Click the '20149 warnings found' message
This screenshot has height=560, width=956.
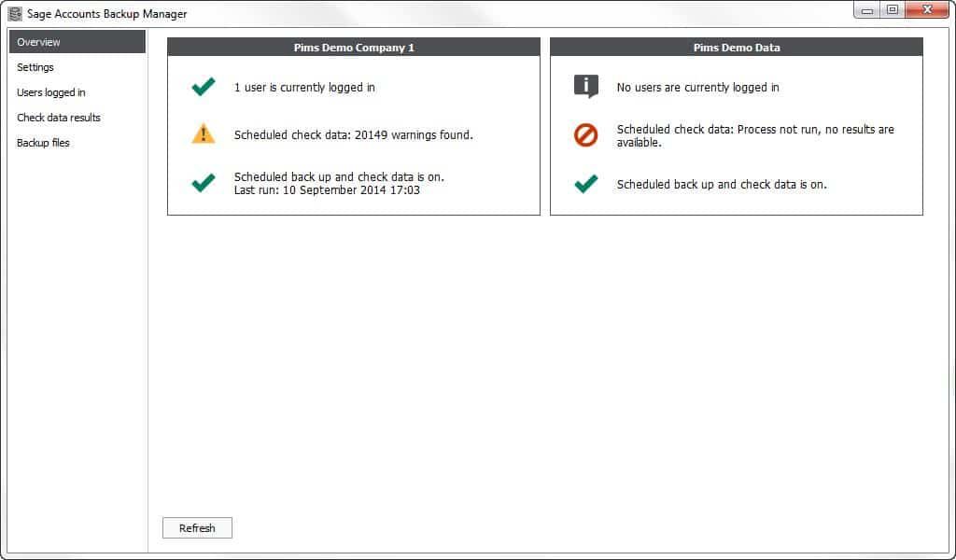(354, 134)
